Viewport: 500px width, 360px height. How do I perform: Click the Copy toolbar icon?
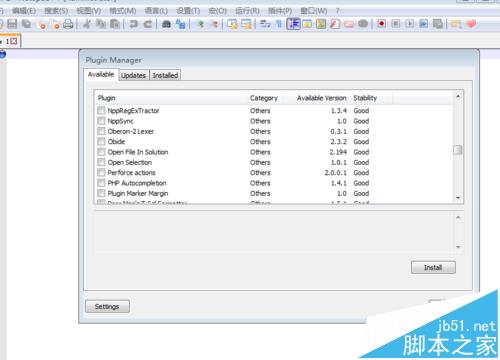pos(101,24)
